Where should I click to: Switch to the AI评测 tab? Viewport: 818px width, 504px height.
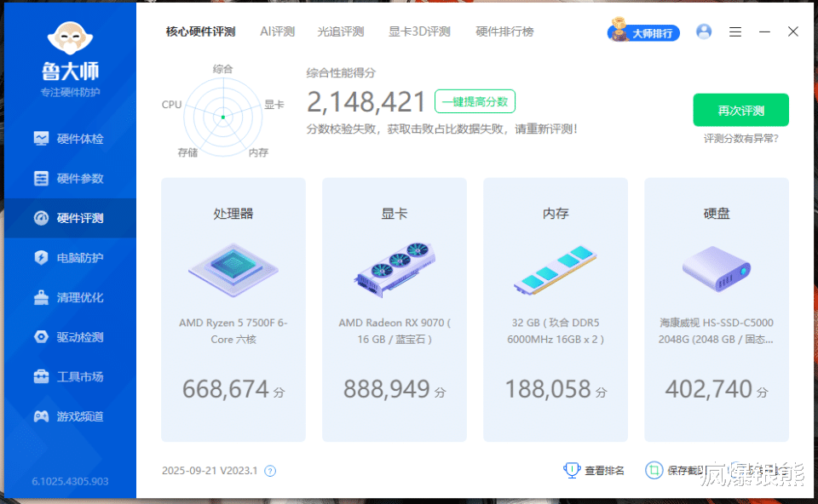click(277, 31)
